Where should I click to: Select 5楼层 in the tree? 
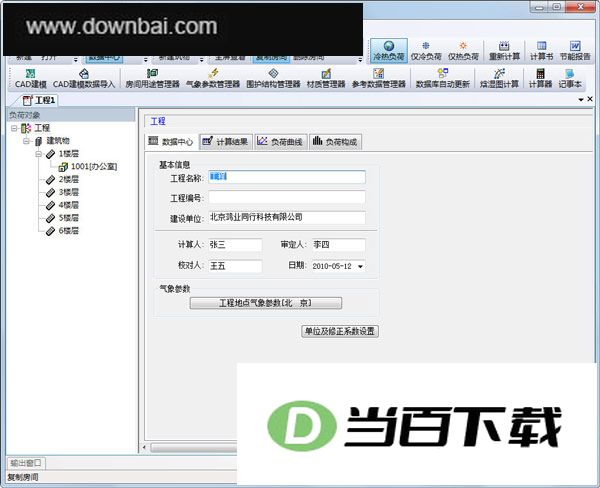tap(68, 218)
